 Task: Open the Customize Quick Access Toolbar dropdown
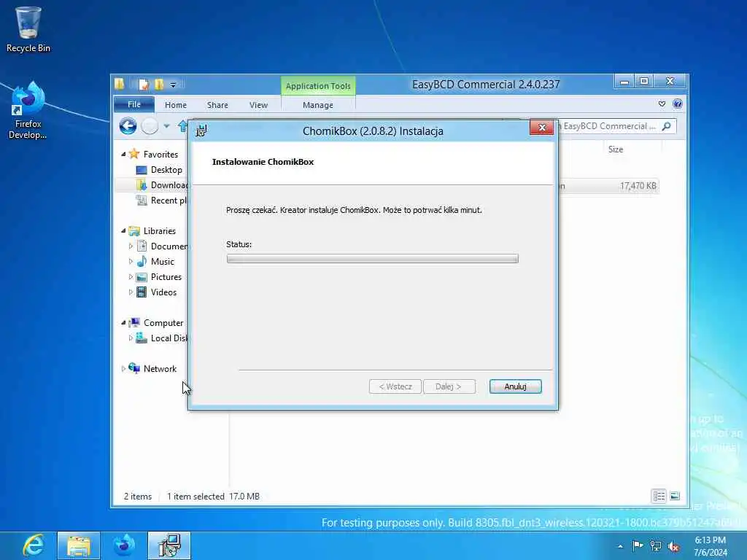[x=174, y=85]
